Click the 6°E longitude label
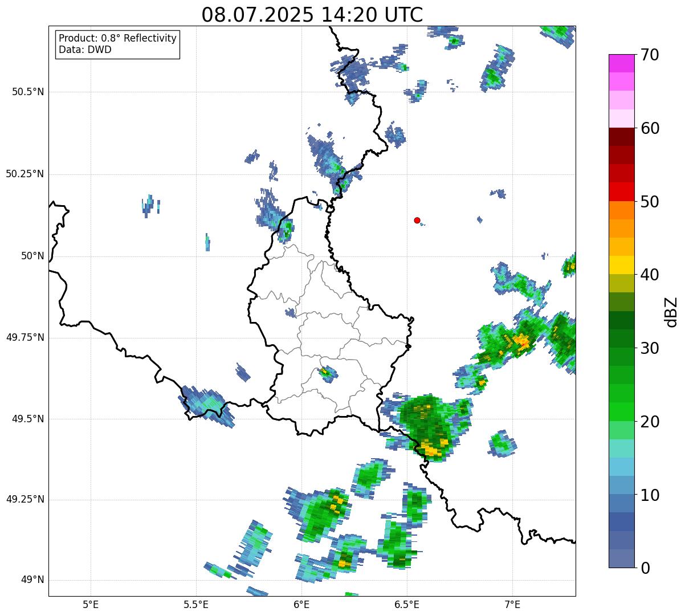This screenshot has height=616, width=685. pyautogui.click(x=301, y=604)
